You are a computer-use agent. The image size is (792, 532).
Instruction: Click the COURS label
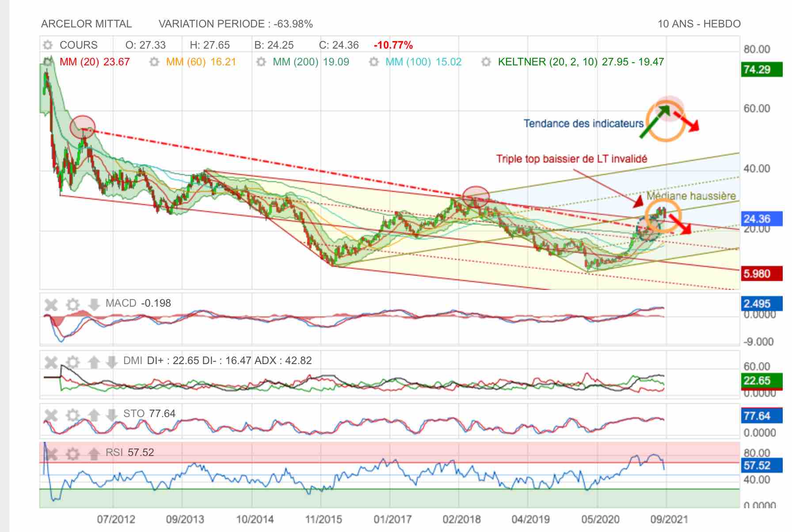(x=79, y=45)
